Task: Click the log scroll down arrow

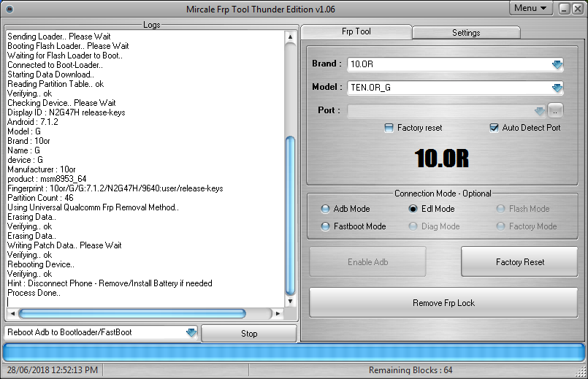Action: point(290,302)
